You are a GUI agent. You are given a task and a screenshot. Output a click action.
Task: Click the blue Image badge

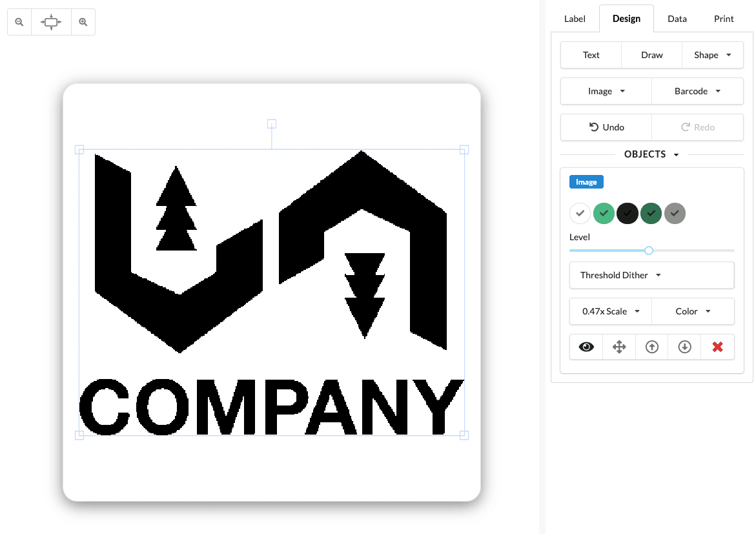click(586, 181)
